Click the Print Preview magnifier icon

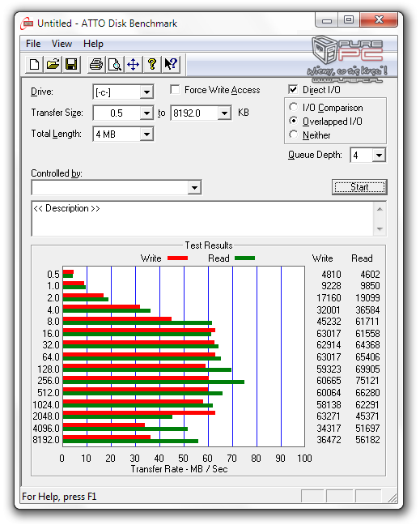(x=115, y=64)
